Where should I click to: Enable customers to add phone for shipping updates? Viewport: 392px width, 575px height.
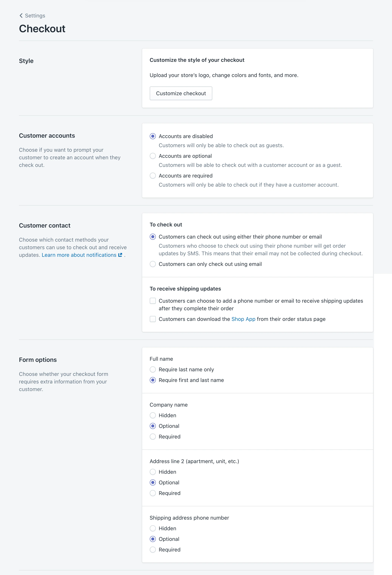click(x=153, y=301)
